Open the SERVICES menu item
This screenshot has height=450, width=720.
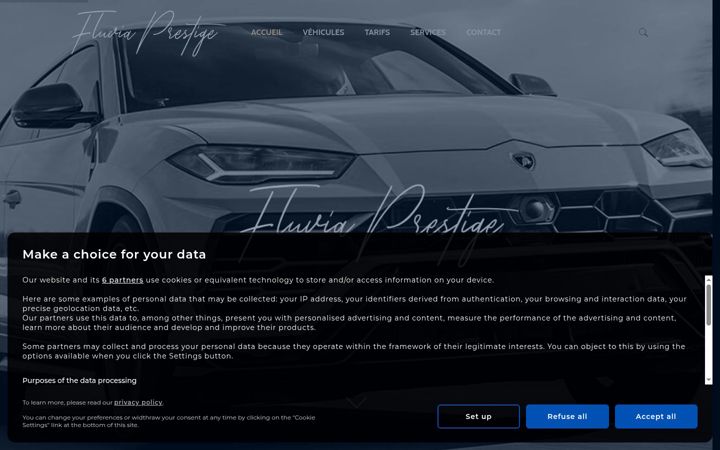pyautogui.click(x=428, y=32)
